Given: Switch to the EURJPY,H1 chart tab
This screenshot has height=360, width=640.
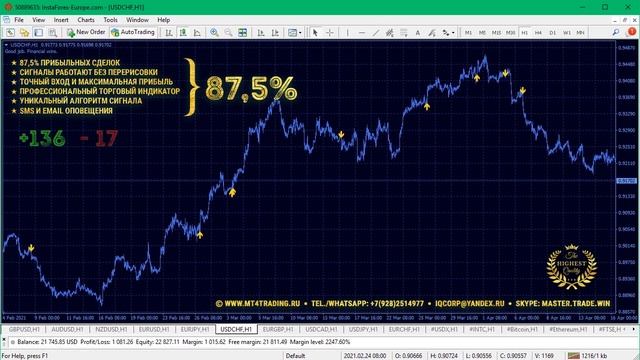Looking at the screenshot, I should (195, 329).
